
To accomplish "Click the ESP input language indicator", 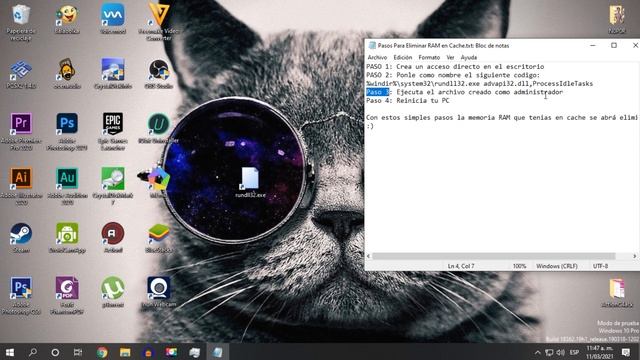I will click(574, 352).
